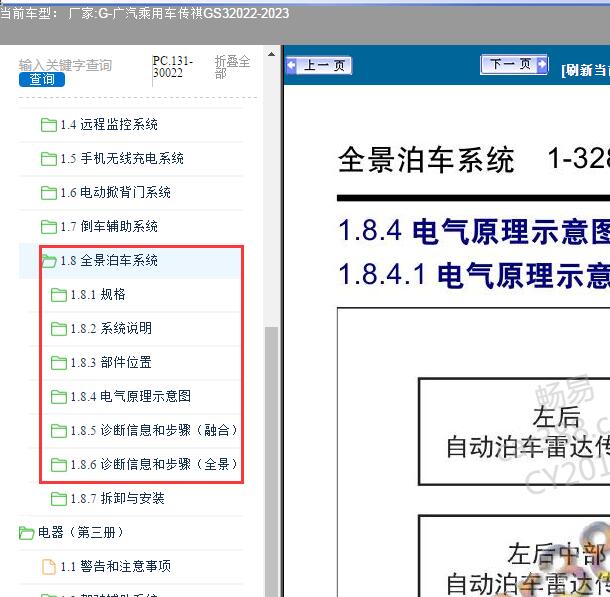This screenshot has width=610, height=597.
Task: Click left arrow icon on 上一页 button
Action: point(291,65)
